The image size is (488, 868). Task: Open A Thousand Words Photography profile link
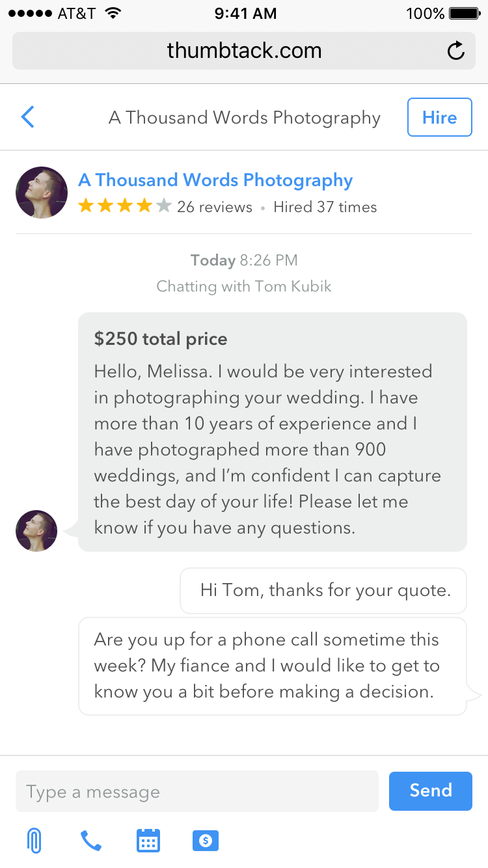pyautogui.click(x=215, y=180)
